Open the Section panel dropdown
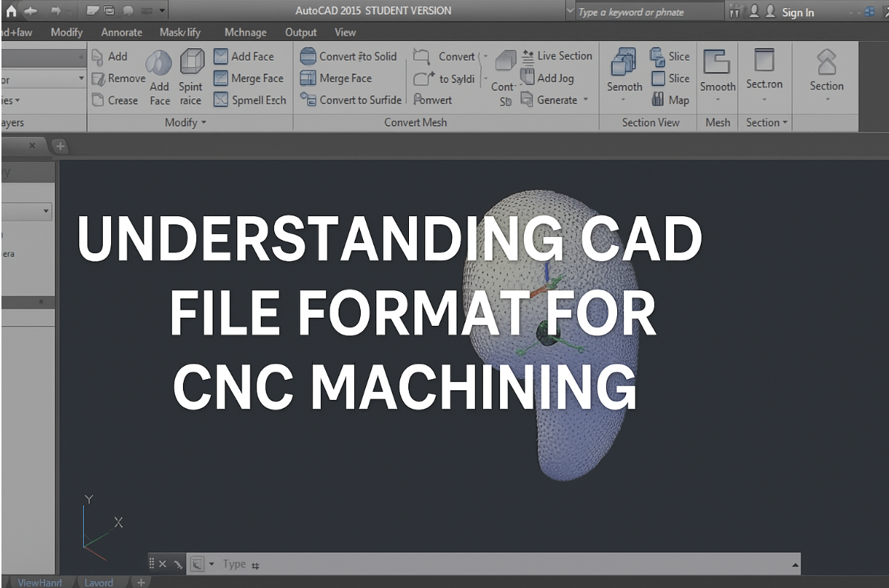This screenshot has height=588, width=889. tap(765, 122)
